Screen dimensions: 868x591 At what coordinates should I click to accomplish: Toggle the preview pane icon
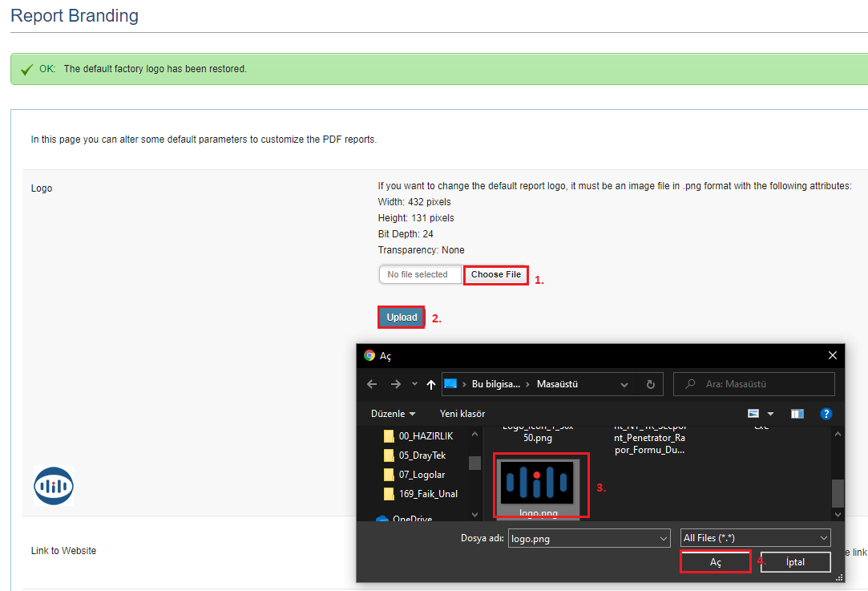pyautogui.click(x=797, y=414)
